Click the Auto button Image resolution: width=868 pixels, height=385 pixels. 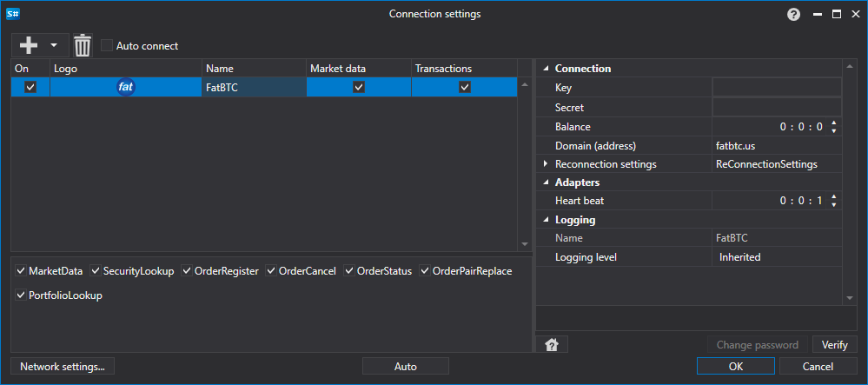pos(405,366)
